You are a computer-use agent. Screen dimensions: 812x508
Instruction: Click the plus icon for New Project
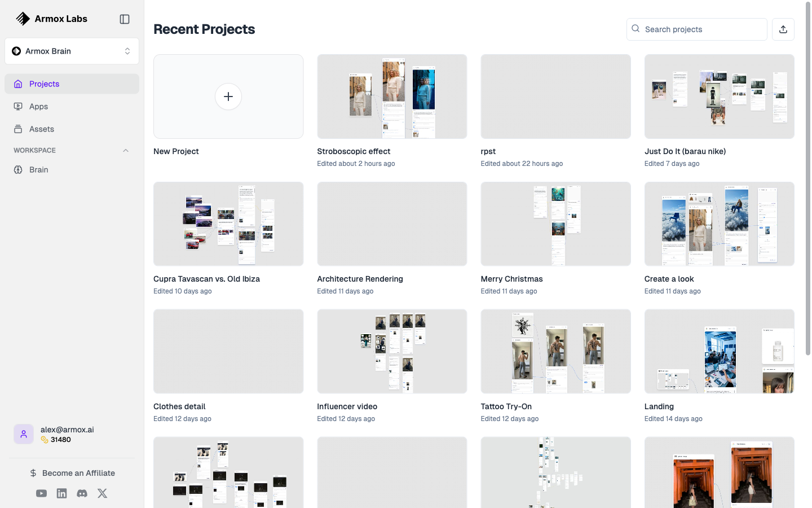tap(228, 97)
